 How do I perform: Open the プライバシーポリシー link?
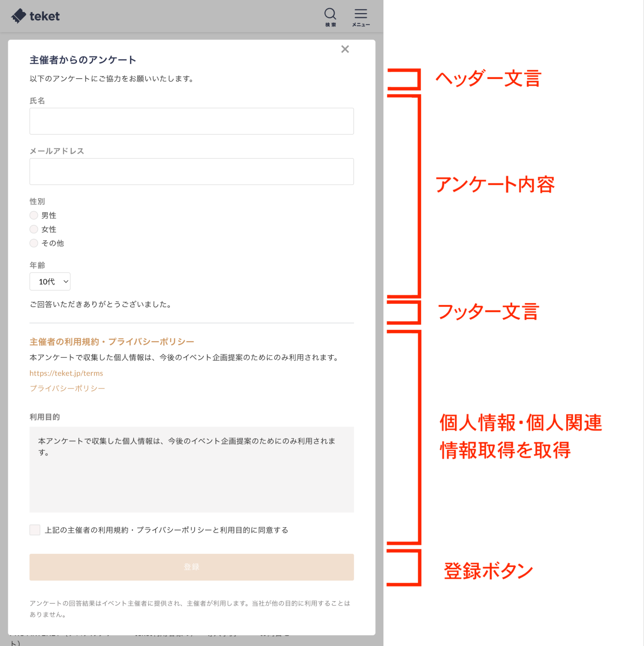point(67,388)
